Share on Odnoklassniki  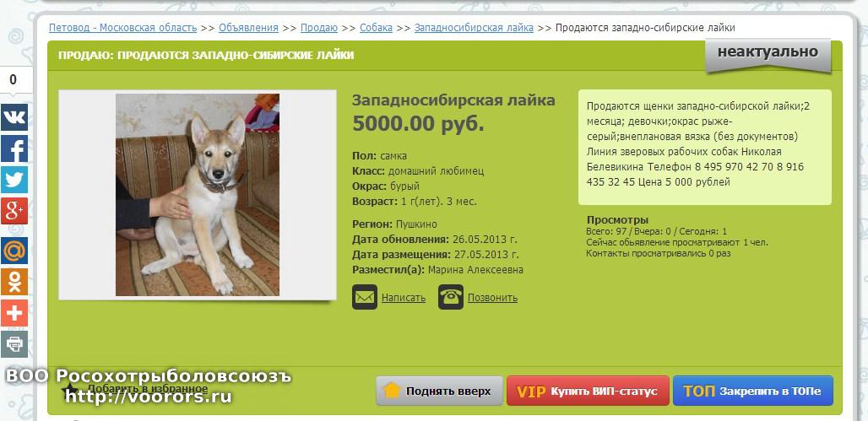(14, 282)
